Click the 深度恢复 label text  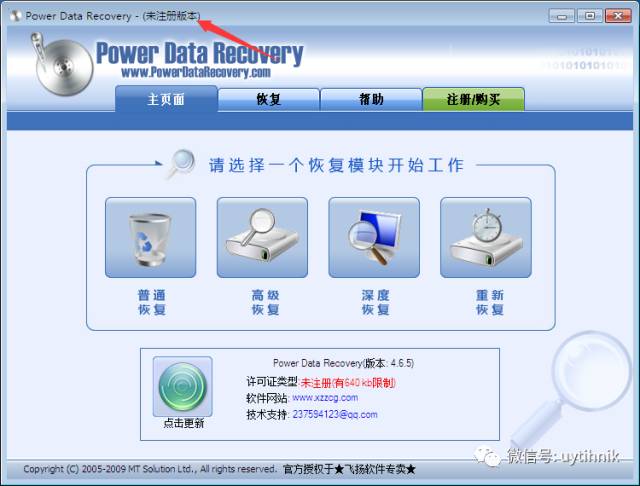click(376, 302)
